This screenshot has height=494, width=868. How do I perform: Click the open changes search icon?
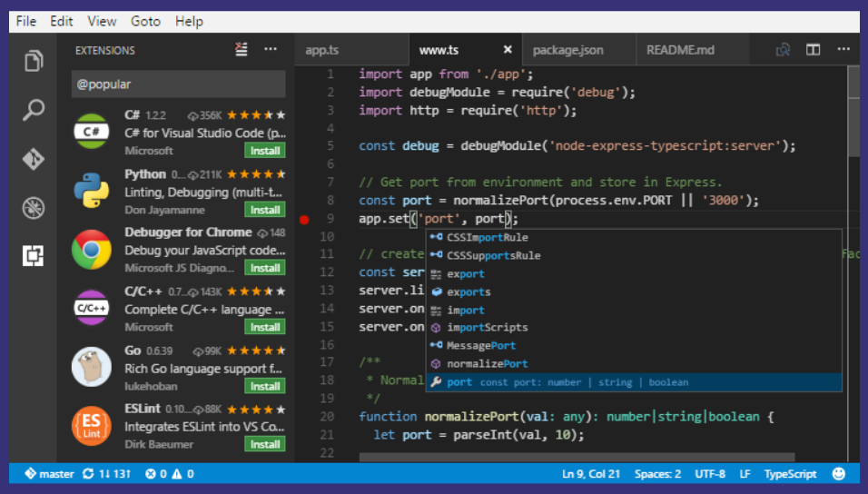[x=783, y=50]
